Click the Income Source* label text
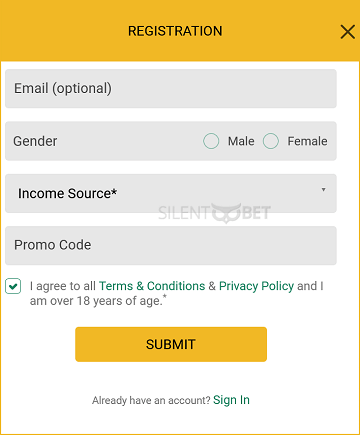Viewport: 360px width, 435px height. tap(67, 193)
